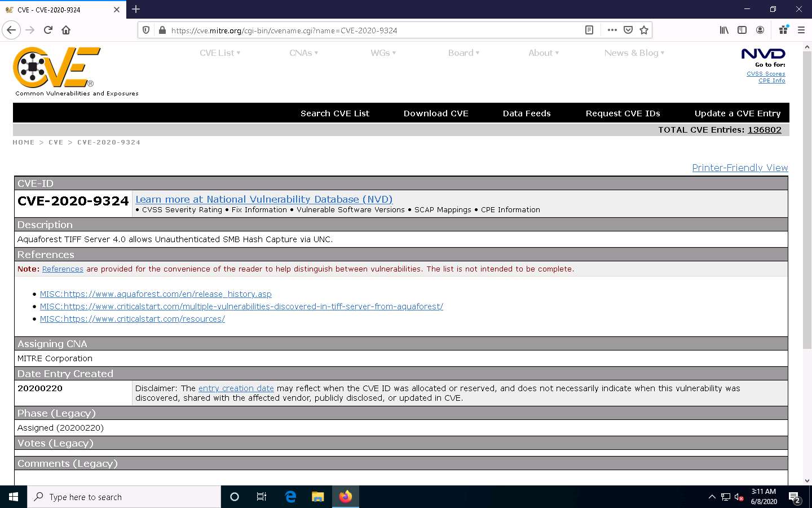Select Data Feeds

click(x=527, y=113)
